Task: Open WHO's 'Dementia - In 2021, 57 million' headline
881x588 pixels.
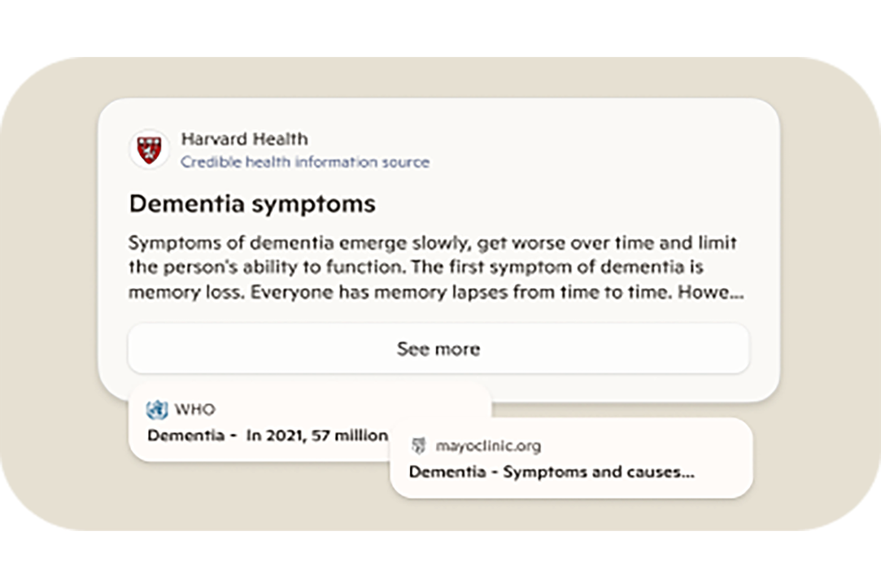Action: click(x=268, y=436)
